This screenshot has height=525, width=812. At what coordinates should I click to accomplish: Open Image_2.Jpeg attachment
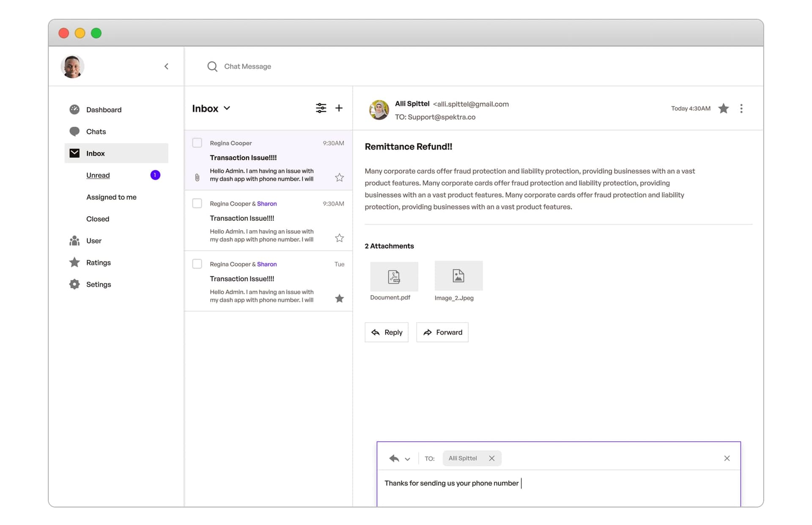458,276
